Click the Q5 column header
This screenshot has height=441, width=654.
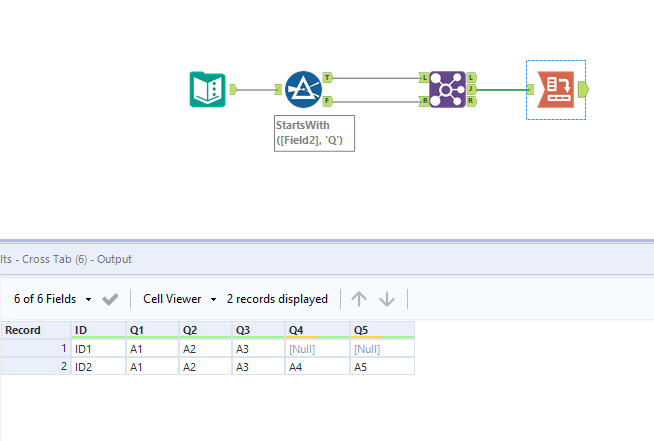point(382,330)
